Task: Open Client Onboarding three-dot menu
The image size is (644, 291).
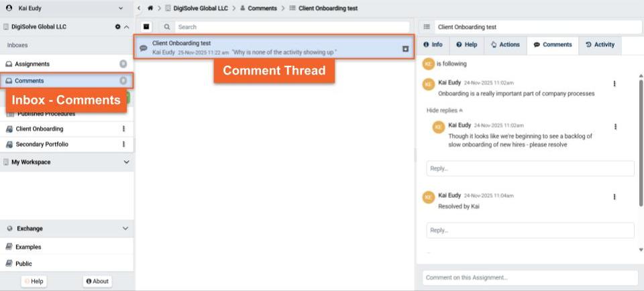Action: click(123, 129)
